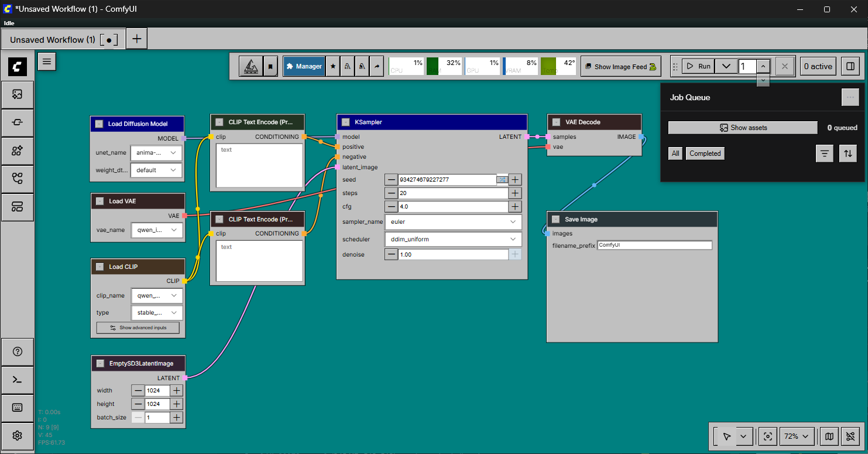868x454 pixels.
Task: Open the sampler_name dropdown showing euler
Action: click(x=453, y=222)
